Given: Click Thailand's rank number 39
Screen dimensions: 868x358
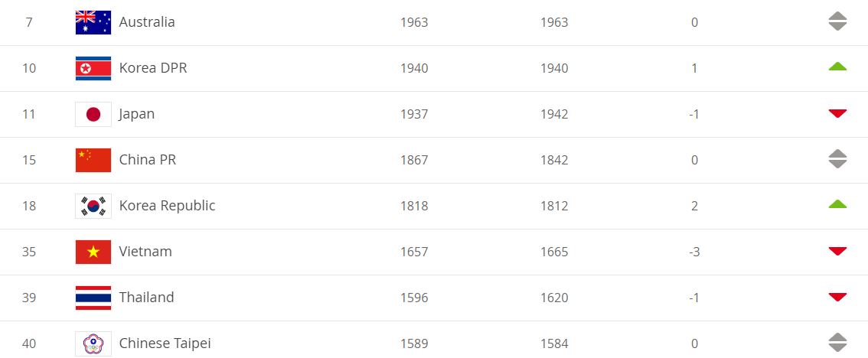Looking at the screenshot, I should [x=29, y=298].
